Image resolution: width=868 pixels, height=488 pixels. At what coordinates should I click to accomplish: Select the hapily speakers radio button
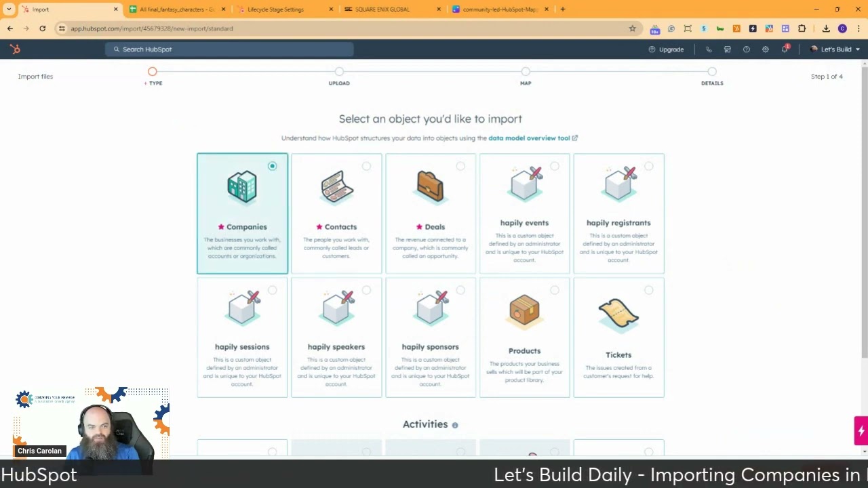click(x=366, y=290)
